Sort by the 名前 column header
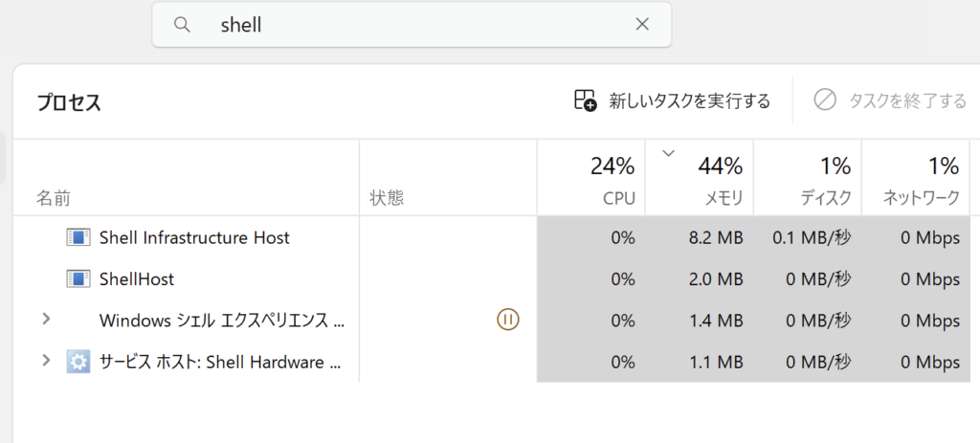This screenshot has width=980, height=443. click(54, 198)
